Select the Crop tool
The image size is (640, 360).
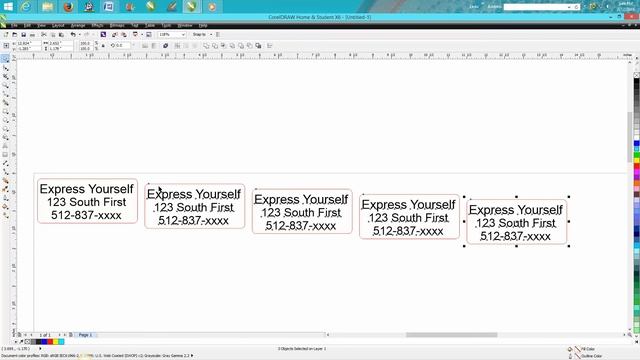[5, 77]
